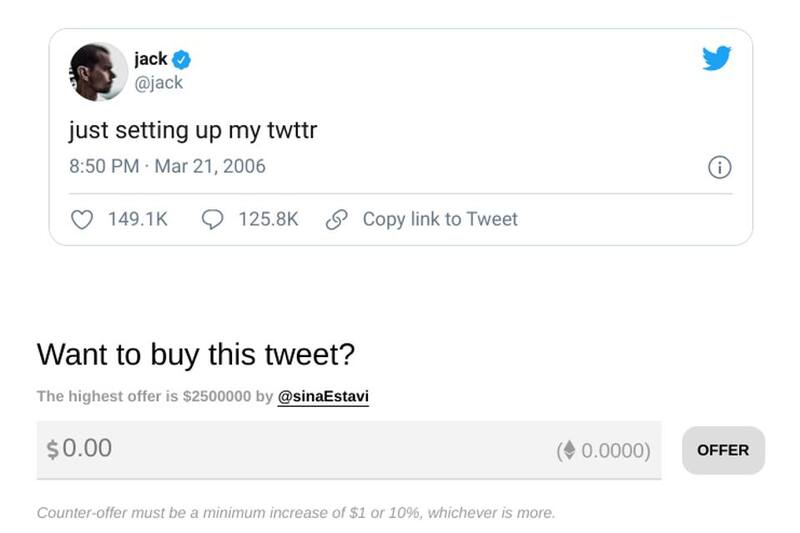
Task: Click the Twitter bird logo
Action: pyautogui.click(x=716, y=59)
